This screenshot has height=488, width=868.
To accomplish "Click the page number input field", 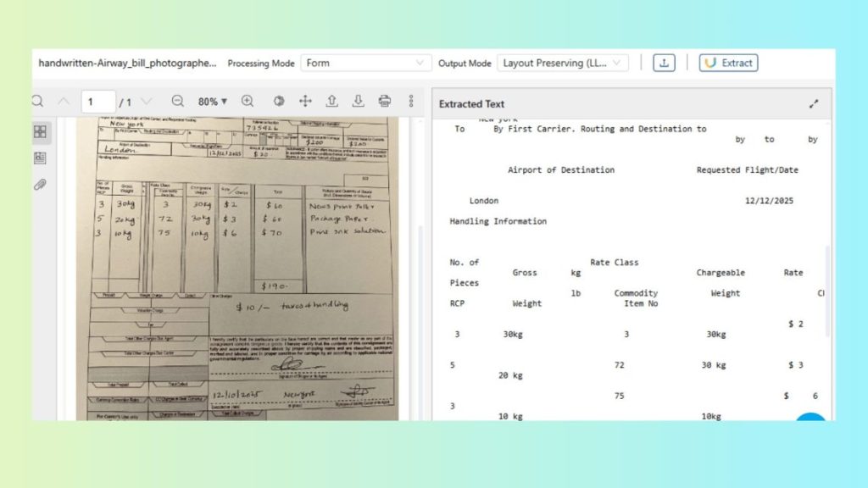I will [99, 102].
